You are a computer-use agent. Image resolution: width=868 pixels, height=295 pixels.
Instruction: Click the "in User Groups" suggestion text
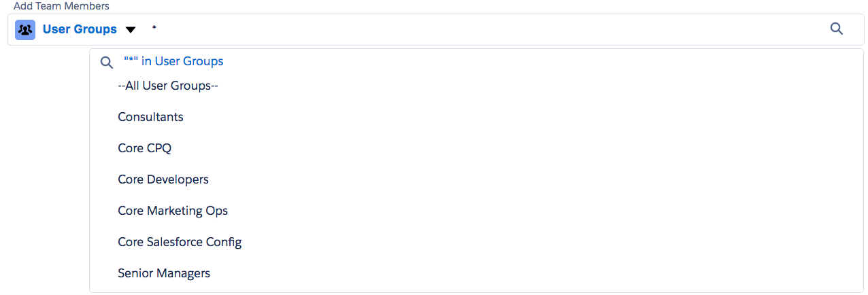click(182, 61)
